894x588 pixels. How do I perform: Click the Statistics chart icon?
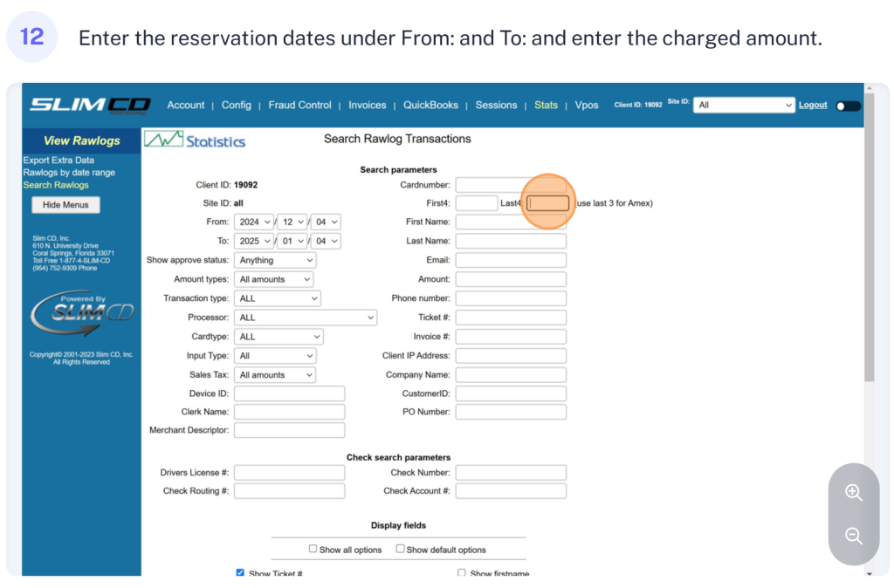point(163,140)
